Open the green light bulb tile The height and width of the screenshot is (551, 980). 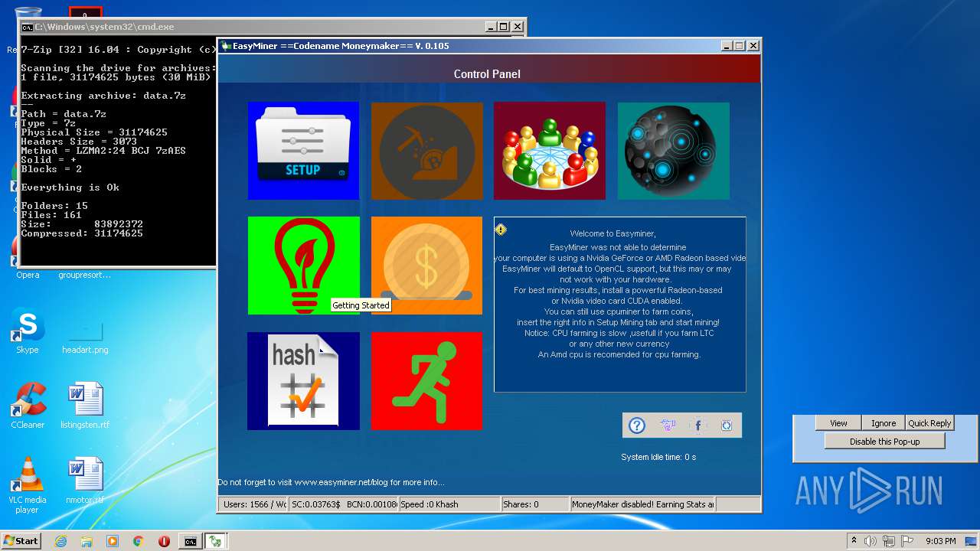[x=303, y=266]
